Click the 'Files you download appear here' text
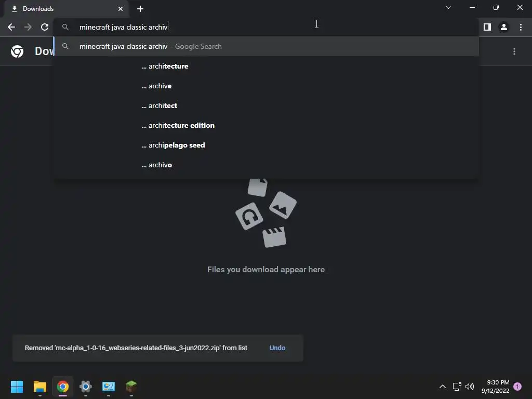This screenshot has width=532, height=399. [x=266, y=270]
